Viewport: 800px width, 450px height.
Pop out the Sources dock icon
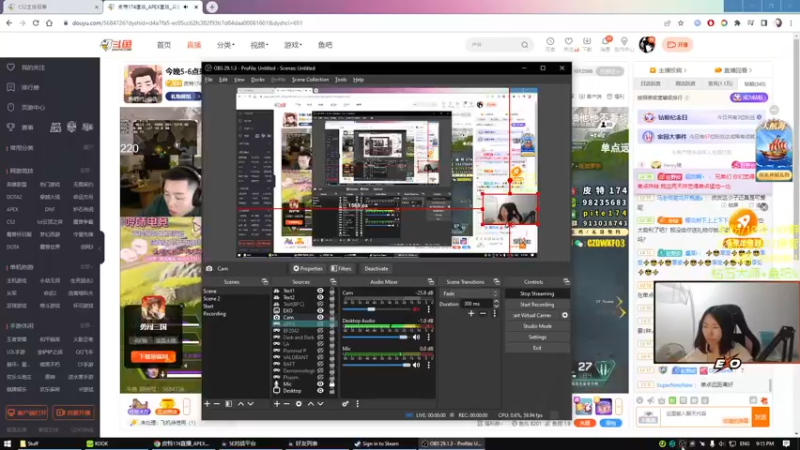click(333, 282)
